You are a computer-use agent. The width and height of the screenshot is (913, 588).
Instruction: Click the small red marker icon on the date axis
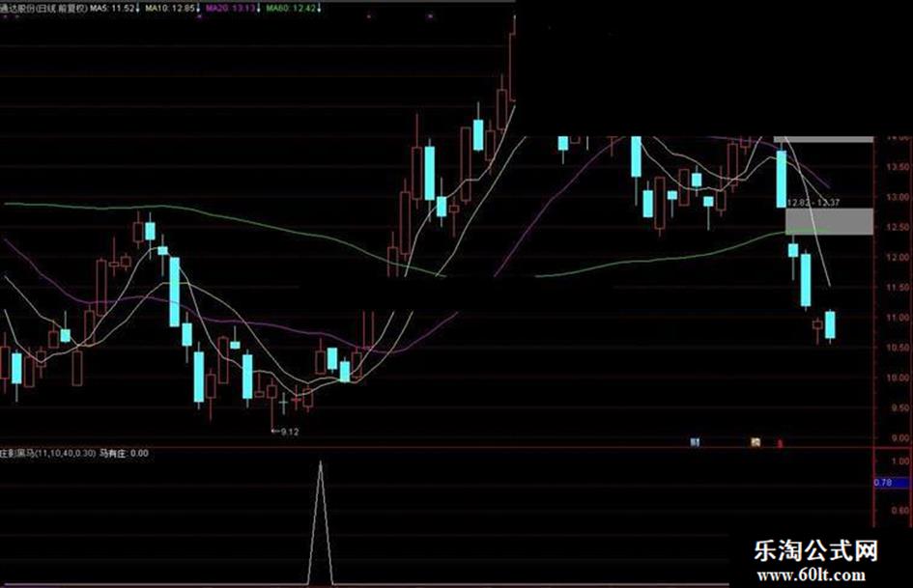click(781, 443)
